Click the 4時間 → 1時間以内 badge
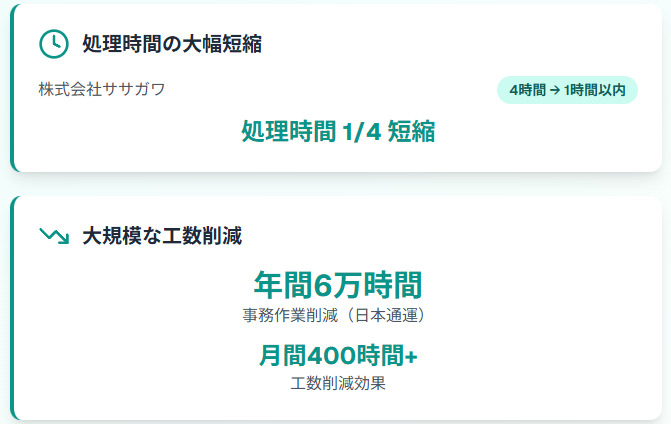This screenshot has height=424, width=671. (x=567, y=90)
